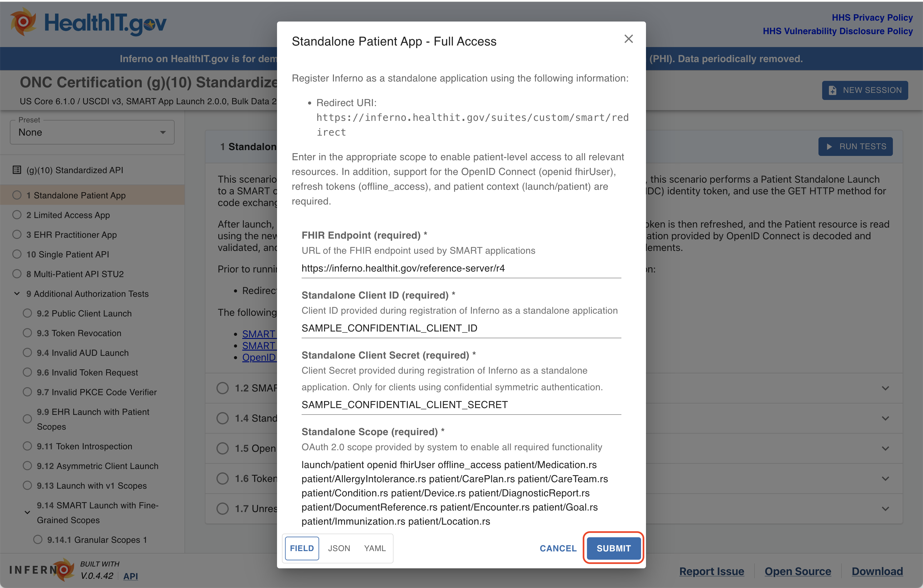923x588 pixels.
Task: Edit the FHIR Endpoint field
Action: (461, 268)
